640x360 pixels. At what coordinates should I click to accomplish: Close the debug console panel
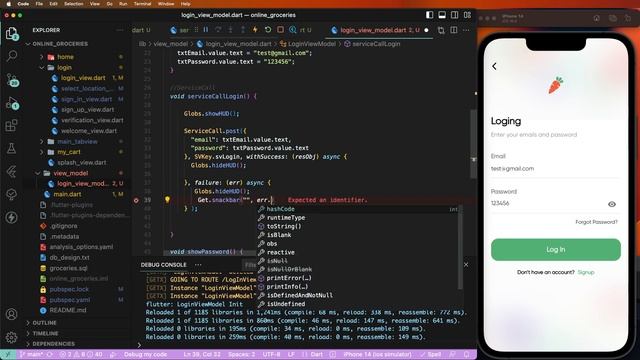(x=466, y=264)
